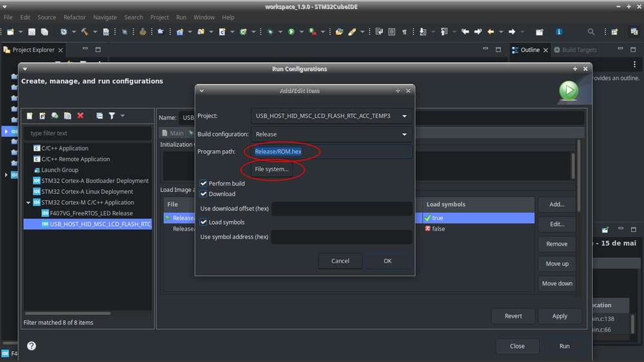Switch to the Build Targets tab
This screenshot has height=362, width=644.
[x=575, y=50]
